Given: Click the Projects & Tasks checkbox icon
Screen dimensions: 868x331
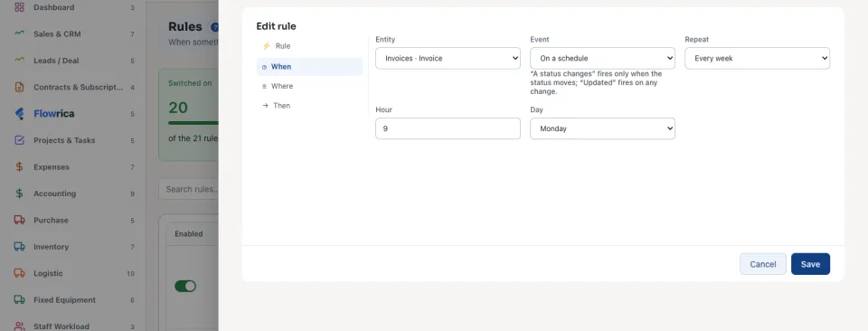Looking at the screenshot, I should click(19, 140).
